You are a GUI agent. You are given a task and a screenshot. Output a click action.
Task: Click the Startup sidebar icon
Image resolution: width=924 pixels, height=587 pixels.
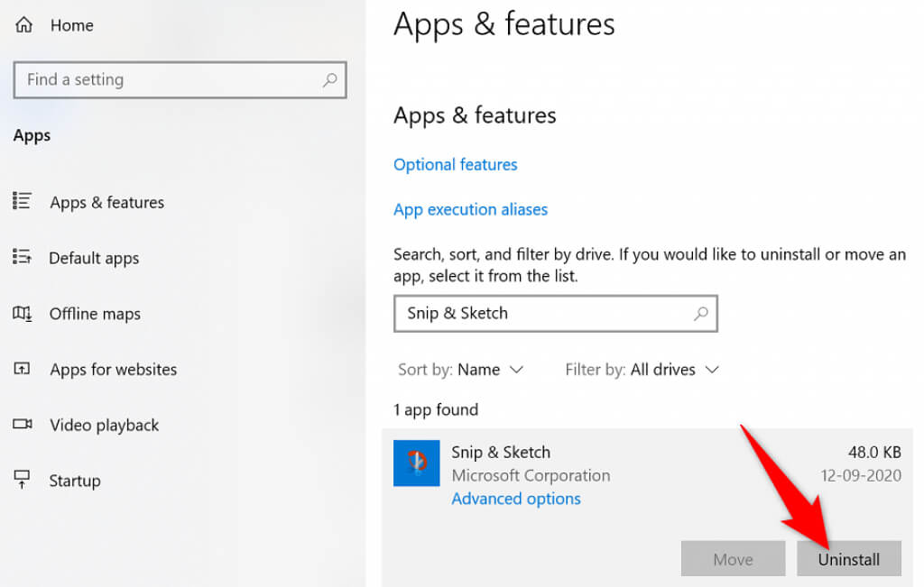pyautogui.click(x=23, y=481)
